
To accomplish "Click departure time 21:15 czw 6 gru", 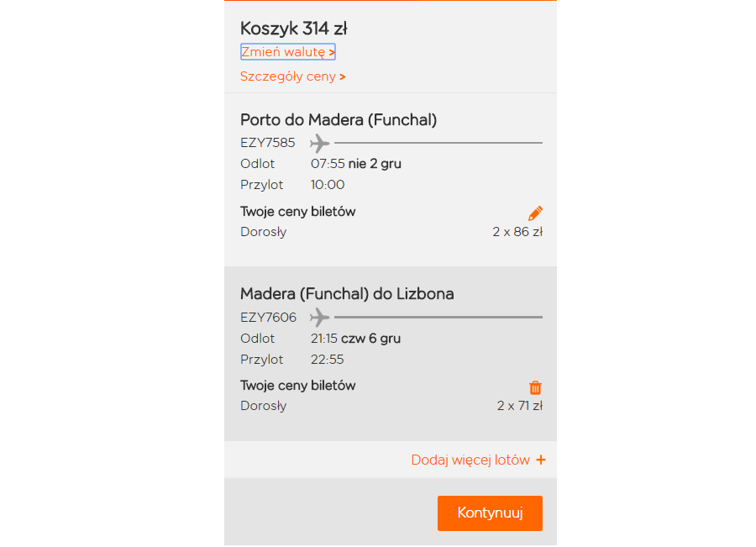I will coord(355,339).
